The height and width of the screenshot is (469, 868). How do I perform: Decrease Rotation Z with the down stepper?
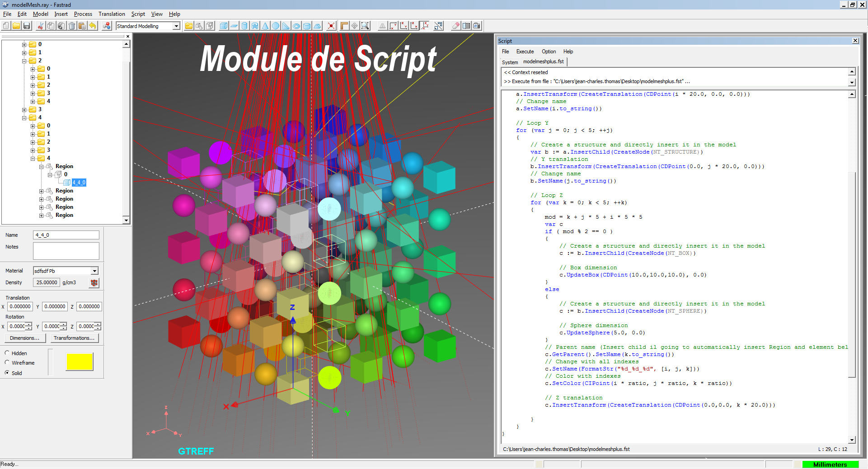tap(98, 328)
